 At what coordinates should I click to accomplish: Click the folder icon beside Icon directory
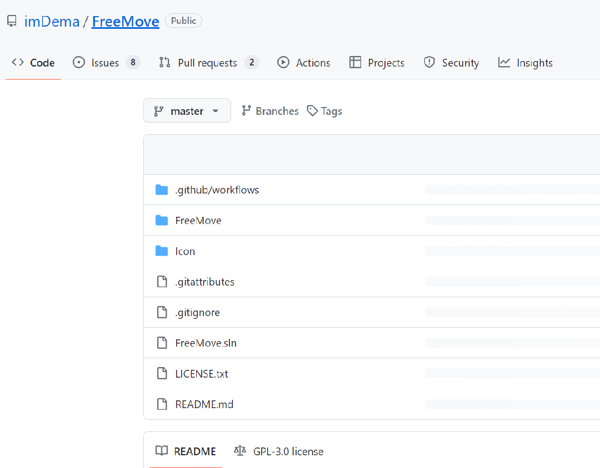coord(162,251)
